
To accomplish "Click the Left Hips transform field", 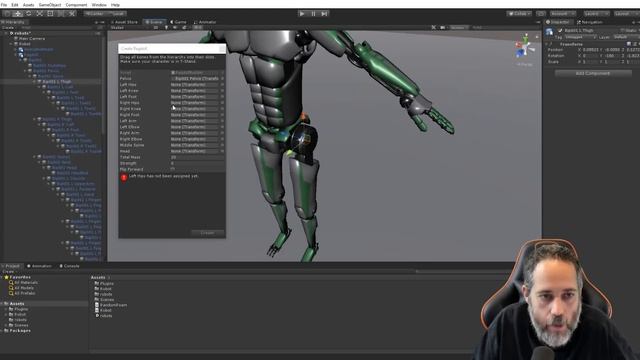I will pyautogui.click(x=195, y=85).
